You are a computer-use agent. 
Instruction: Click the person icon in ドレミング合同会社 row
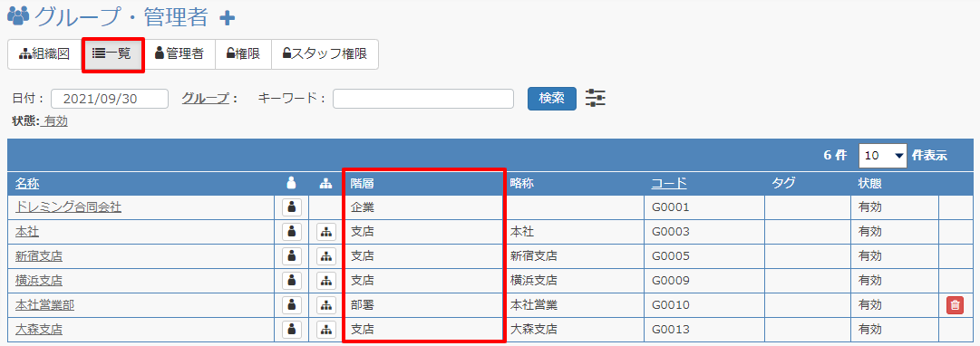click(291, 207)
